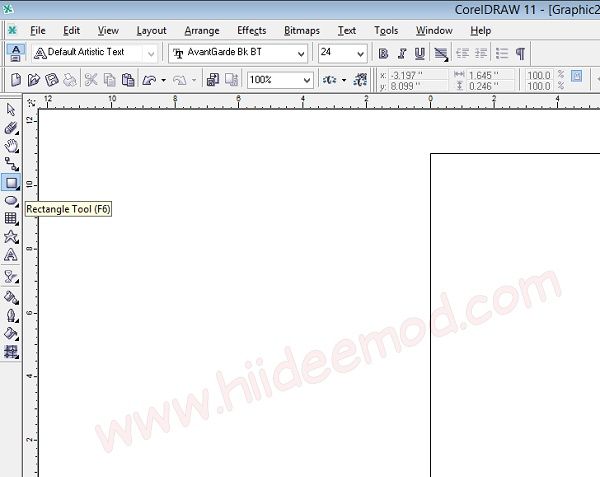Viewport: 600px width, 477px height.
Task: Toggle Bold text formatting
Action: pyautogui.click(x=383, y=54)
